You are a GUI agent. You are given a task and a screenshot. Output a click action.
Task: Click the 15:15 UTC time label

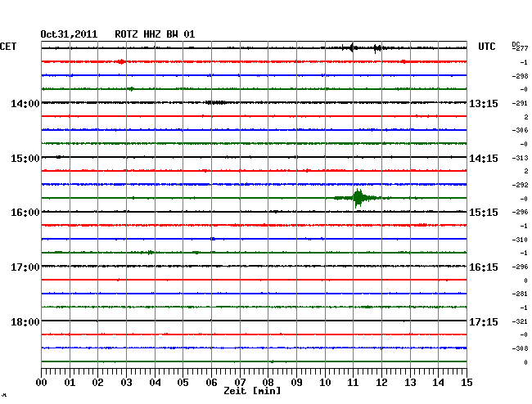484,213
